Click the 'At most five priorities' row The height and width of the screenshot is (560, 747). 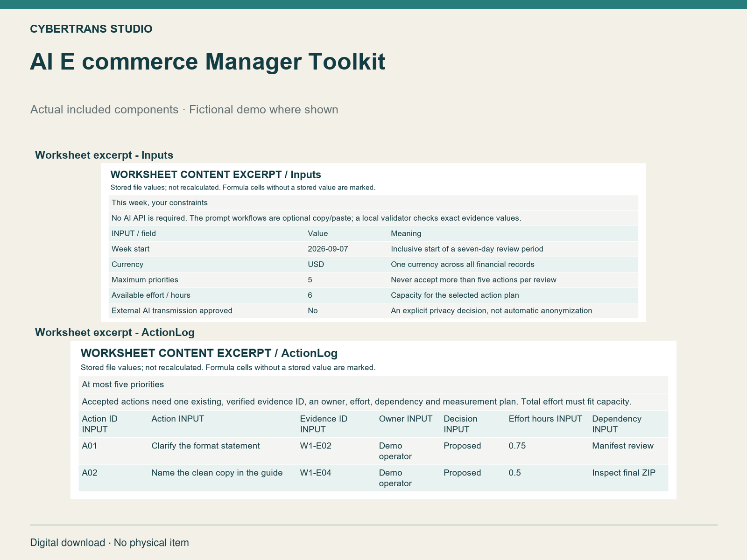(373, 385)
